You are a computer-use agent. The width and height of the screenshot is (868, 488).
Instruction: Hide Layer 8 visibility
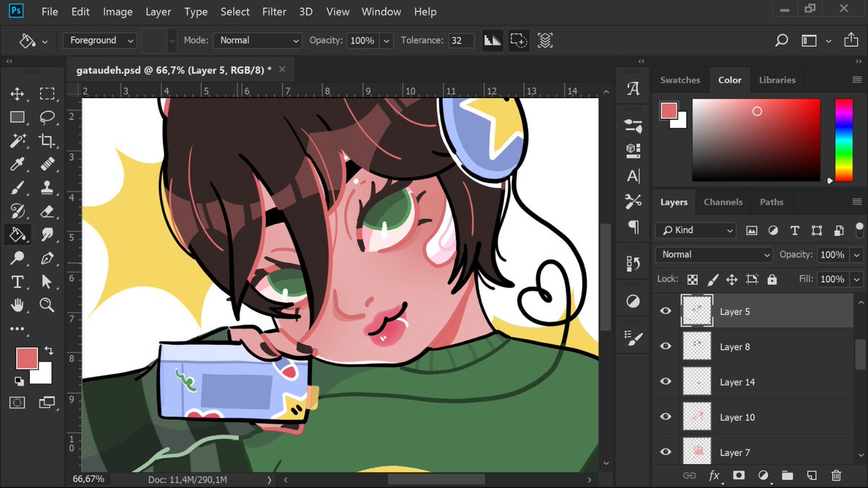(665, 346)
